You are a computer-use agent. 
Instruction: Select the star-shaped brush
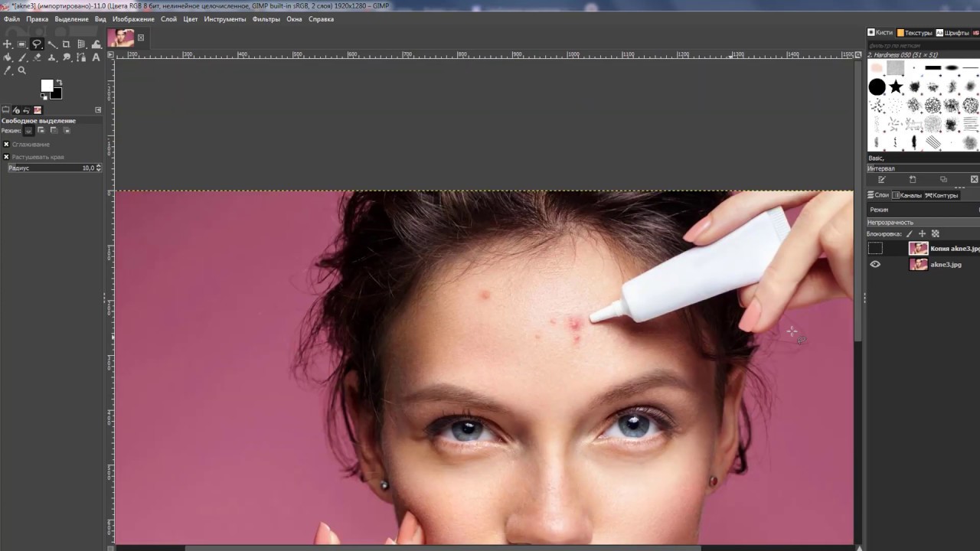pyautogui.click(x=896, y=86)
